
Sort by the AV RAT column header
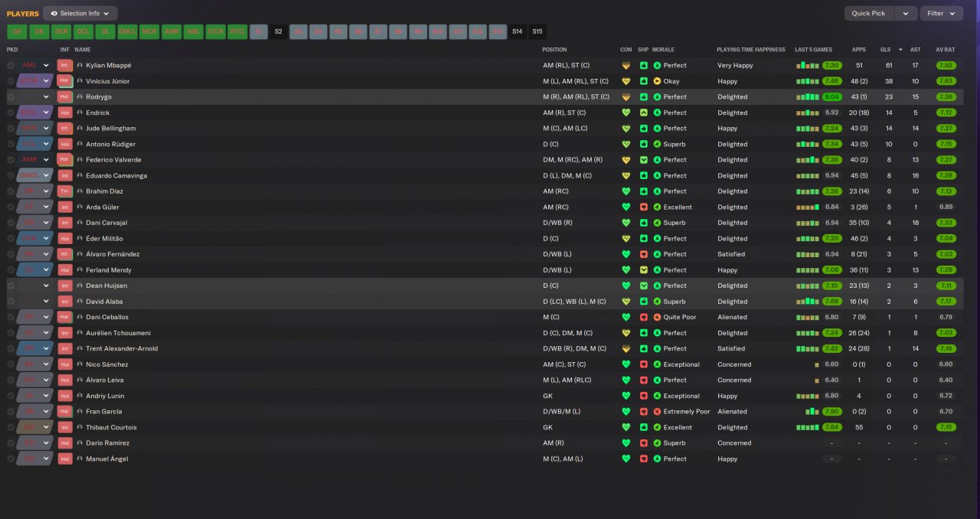click(x=945, y=50)
